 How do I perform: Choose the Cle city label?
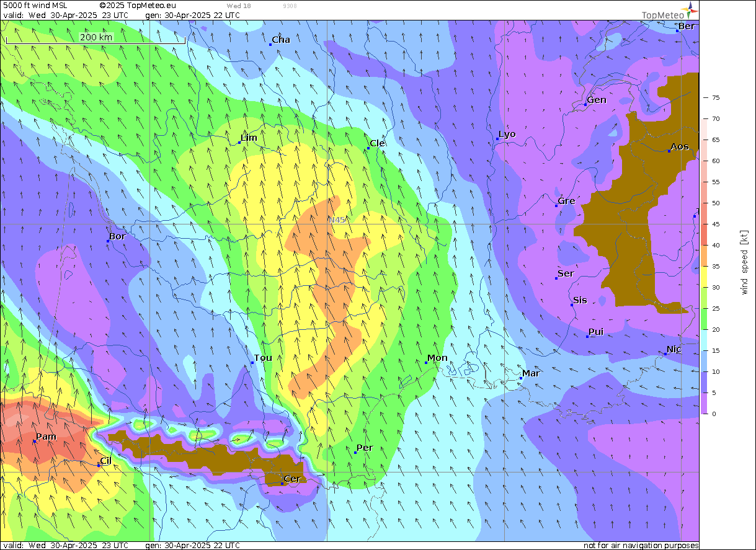point(378,143)
